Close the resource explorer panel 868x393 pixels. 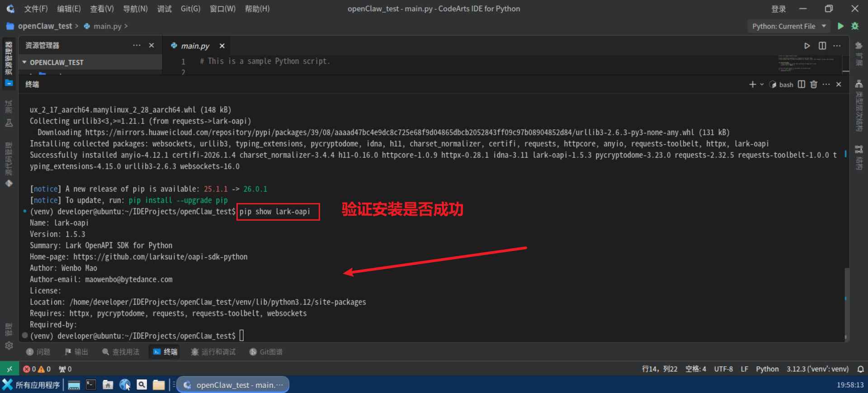coord(151,45)
